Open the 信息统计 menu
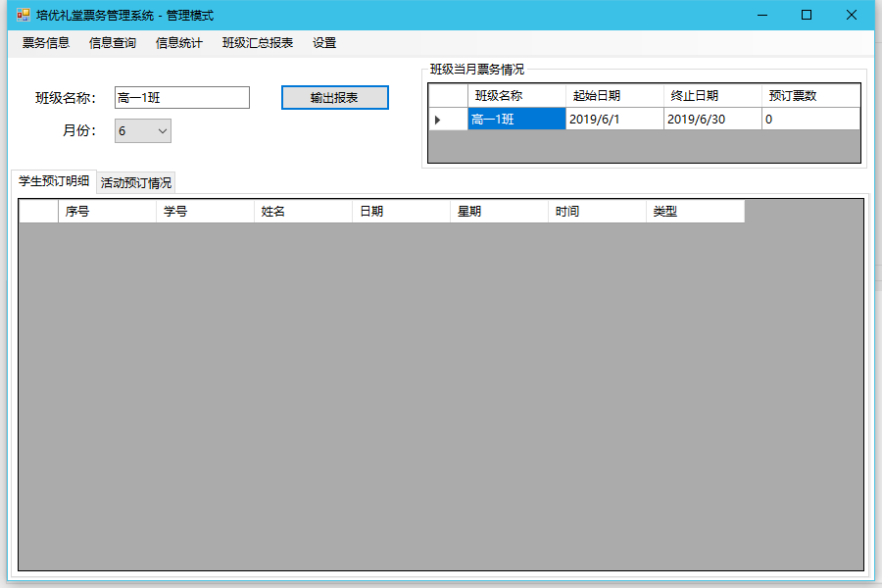The height and width of the screenshot is (588, 882). point(179,43)
